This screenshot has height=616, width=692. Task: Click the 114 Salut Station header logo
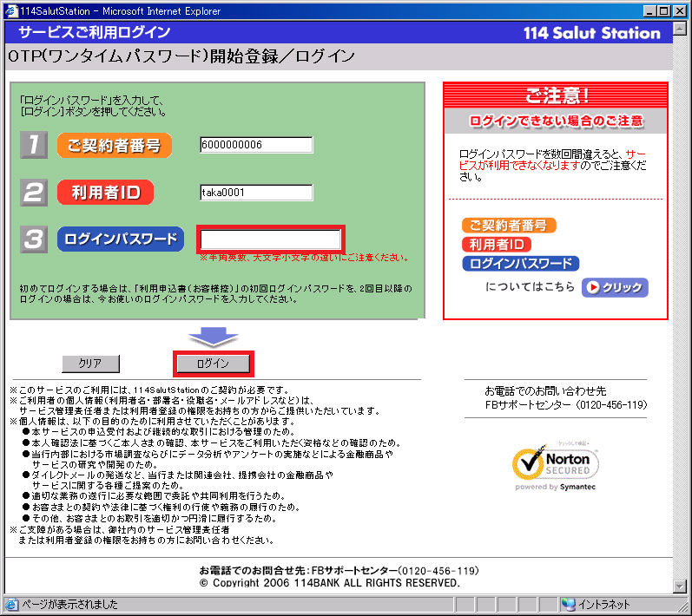coord(592,33)
